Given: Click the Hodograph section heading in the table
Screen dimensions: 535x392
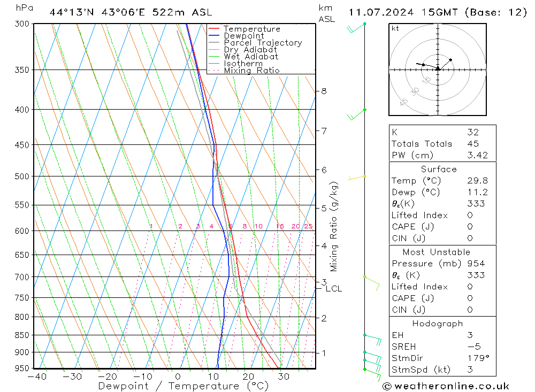Looking at the screenshot, I should (x=438, y=324).
